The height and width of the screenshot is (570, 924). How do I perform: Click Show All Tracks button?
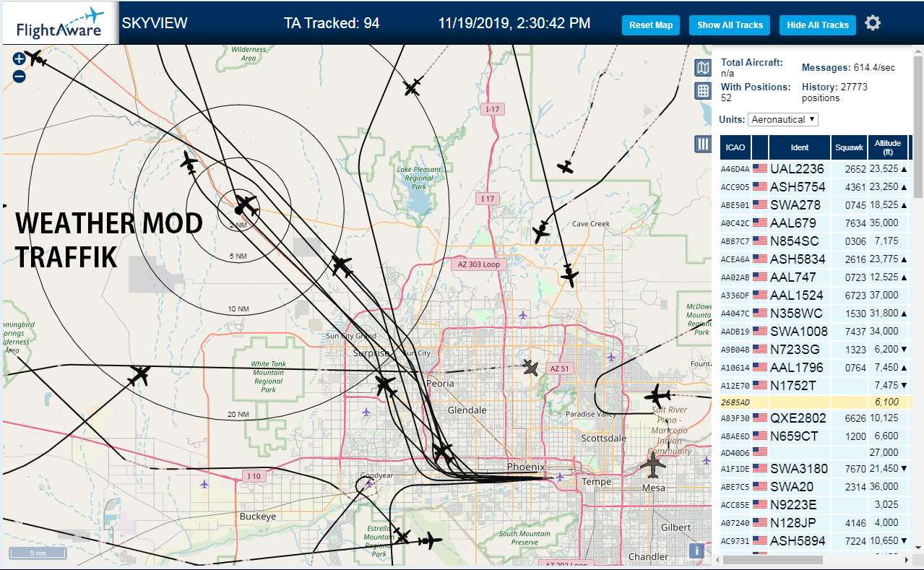pyautogui.click(x=730, y=25)
